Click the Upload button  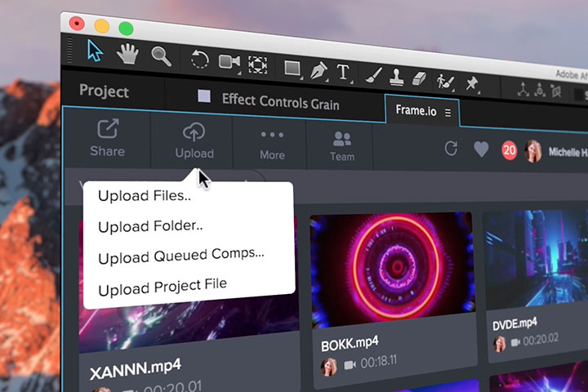pos(194,141)
